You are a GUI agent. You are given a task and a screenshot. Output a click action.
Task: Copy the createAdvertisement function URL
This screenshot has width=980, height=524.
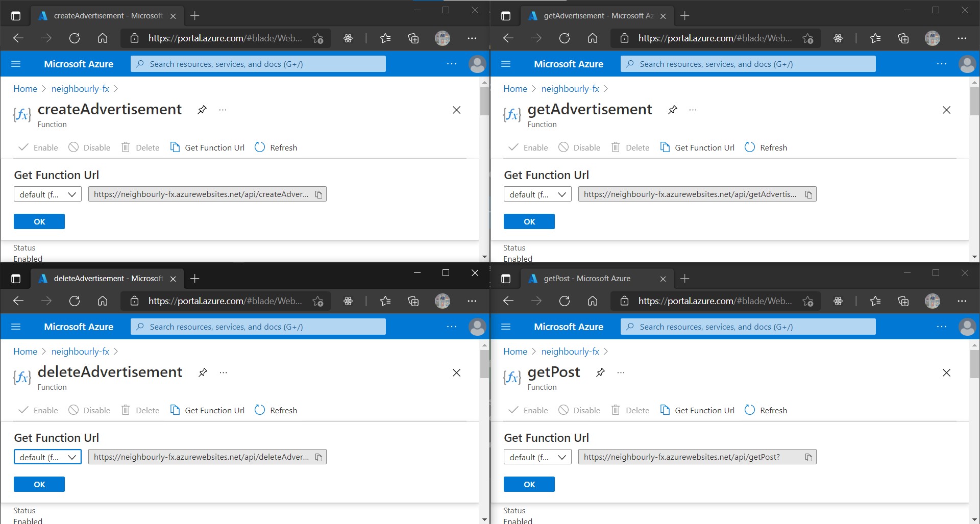[x=318, y=194]
